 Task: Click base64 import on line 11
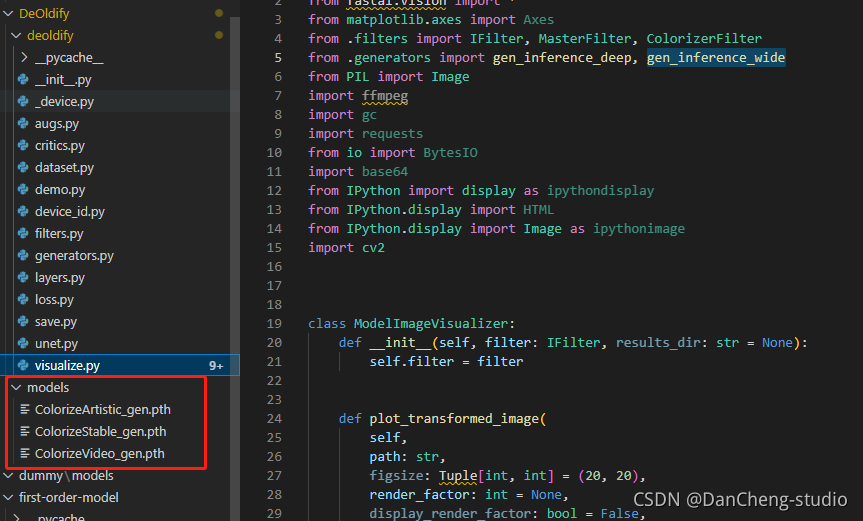tap(385, 172)
